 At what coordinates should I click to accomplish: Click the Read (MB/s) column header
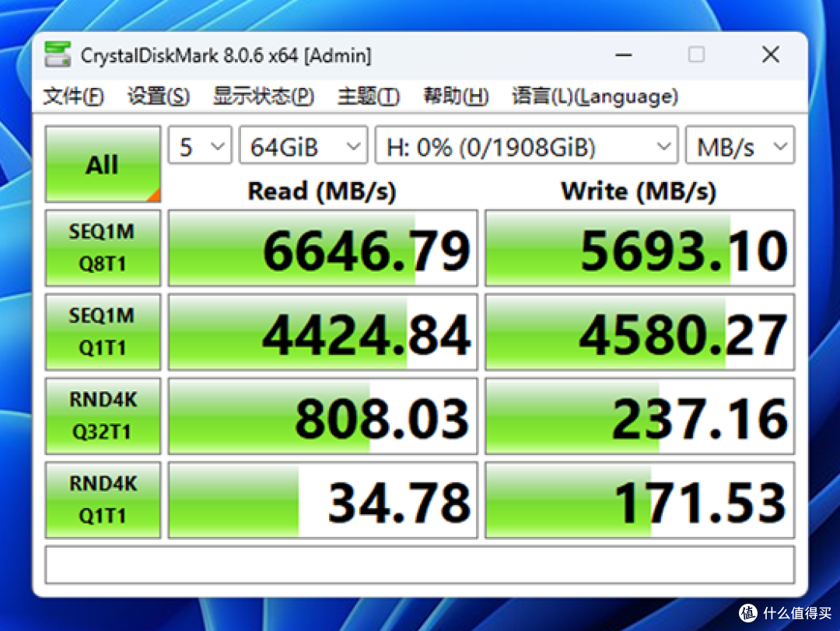tap(321, 191)
